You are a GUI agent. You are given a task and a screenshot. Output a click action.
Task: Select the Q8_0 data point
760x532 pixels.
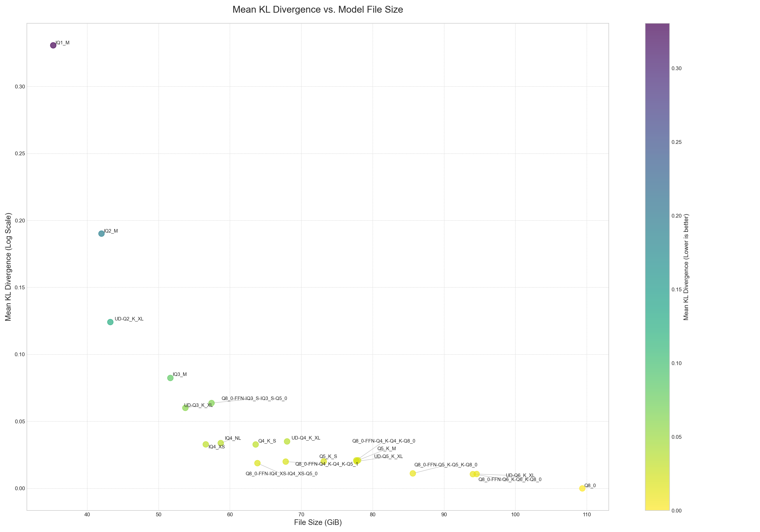[x=582, y=488]
